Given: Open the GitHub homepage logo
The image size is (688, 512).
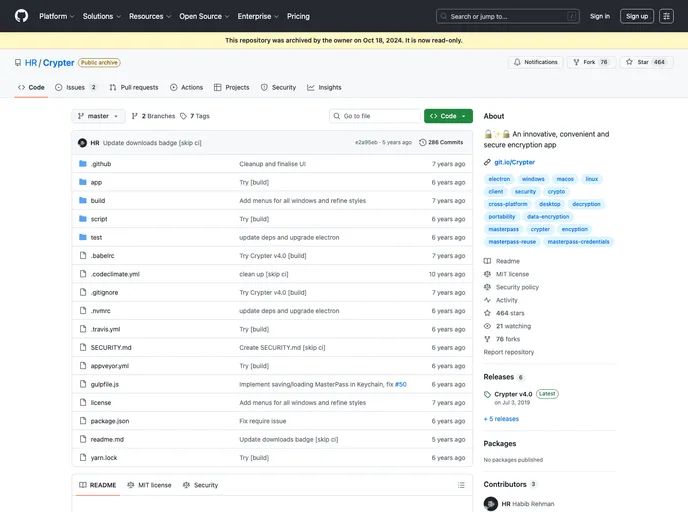Looking at the screenshot, I should coord(21,16).
